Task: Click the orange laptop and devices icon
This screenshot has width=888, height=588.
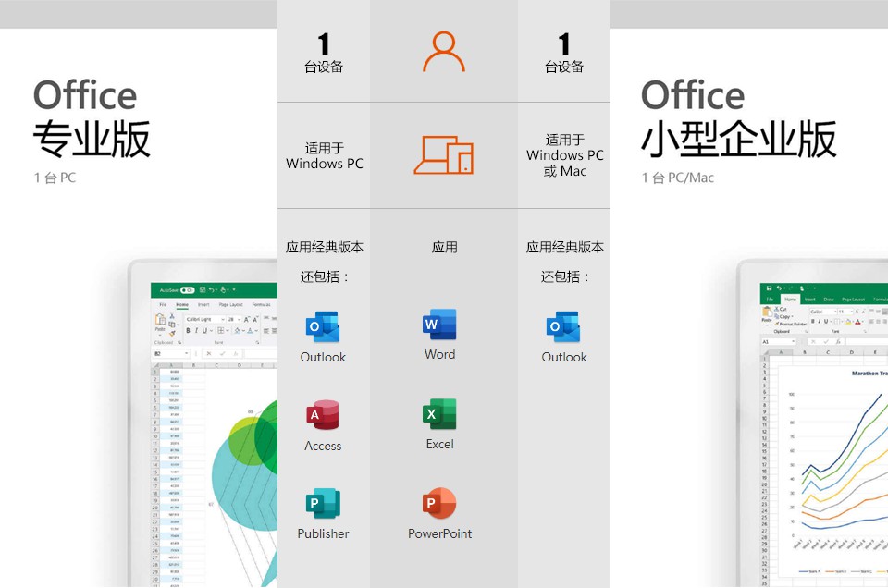Action: pyautogui.click(x=443, y=155)
